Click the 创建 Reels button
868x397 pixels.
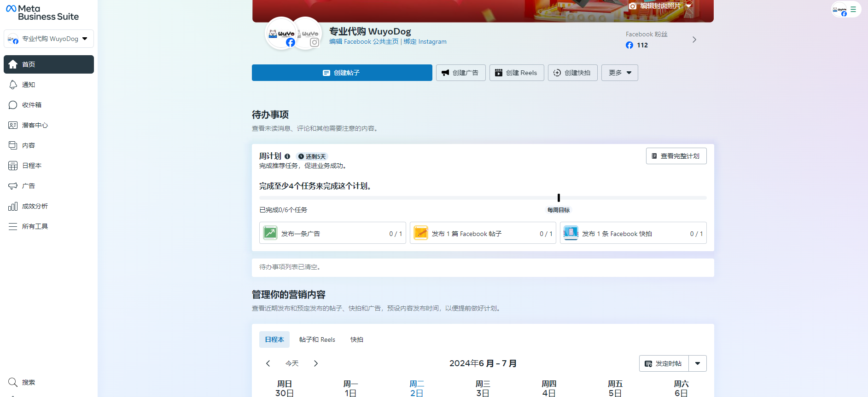pos(517,73)
